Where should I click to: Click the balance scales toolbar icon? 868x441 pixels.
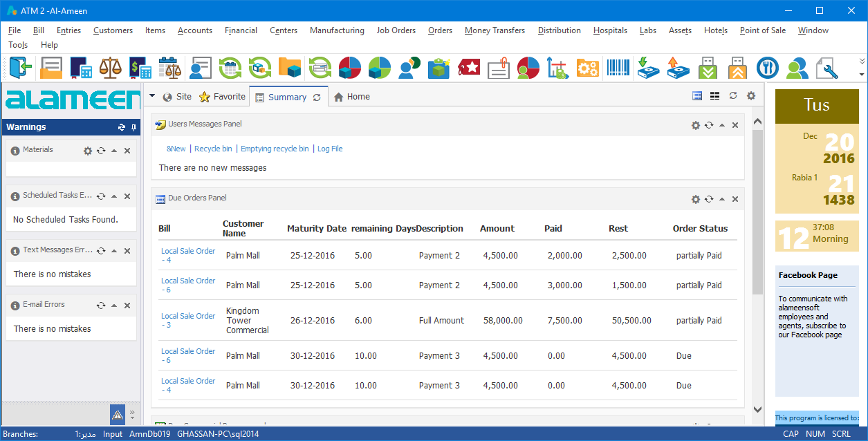(109, 68)
